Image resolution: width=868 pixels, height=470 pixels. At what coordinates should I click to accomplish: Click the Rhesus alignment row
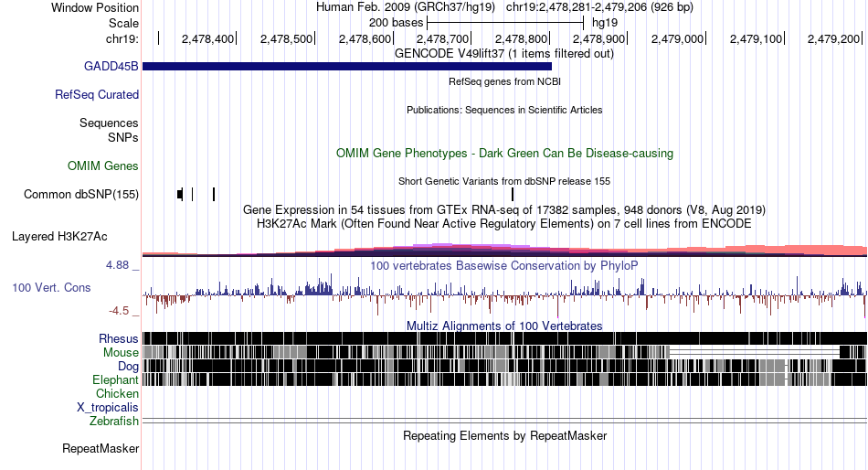tap(504, 338)
